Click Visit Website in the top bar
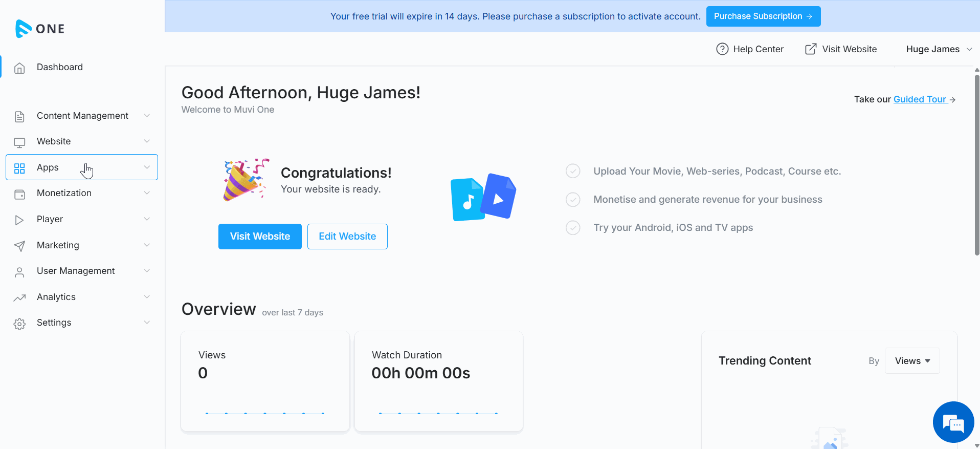 click(x=841, y=49)
